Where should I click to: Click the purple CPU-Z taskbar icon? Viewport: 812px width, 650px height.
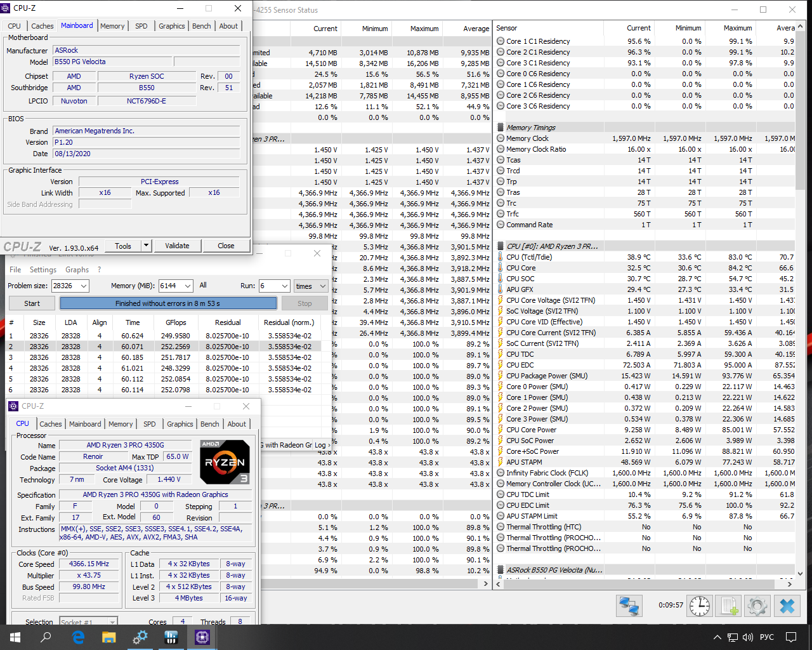[x=202, y=637]
